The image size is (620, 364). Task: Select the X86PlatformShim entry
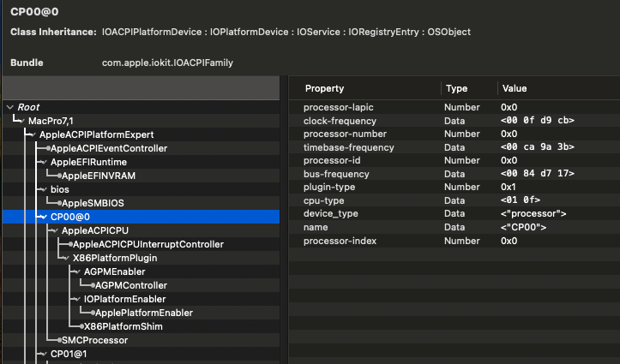click(123, 326)
